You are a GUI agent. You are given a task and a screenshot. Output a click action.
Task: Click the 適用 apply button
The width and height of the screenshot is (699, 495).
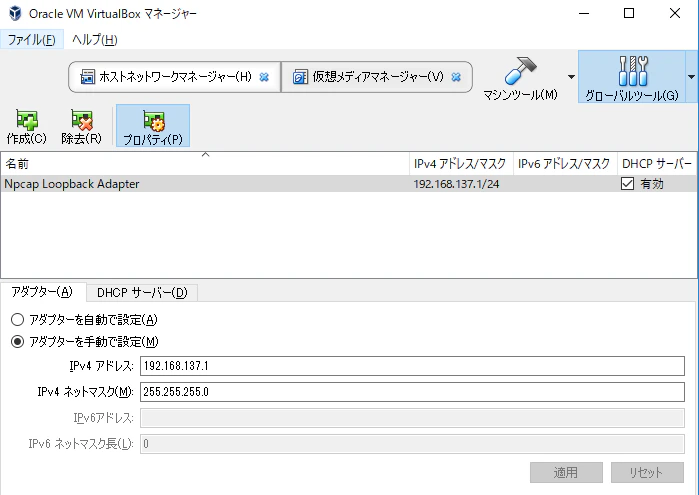[x=566, y=472]
